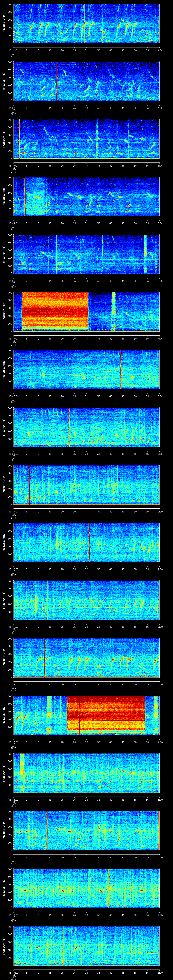Pick the spectrogram panel starting at 15:15:00
Image resolution: width=173 pixels, height=980 pixels.
coord(87,831)
